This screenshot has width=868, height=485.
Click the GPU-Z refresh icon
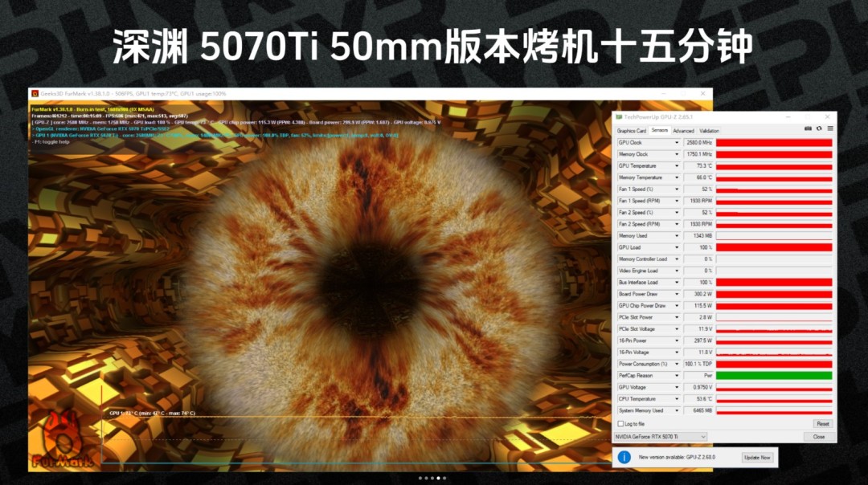click(x=819, y=128)
